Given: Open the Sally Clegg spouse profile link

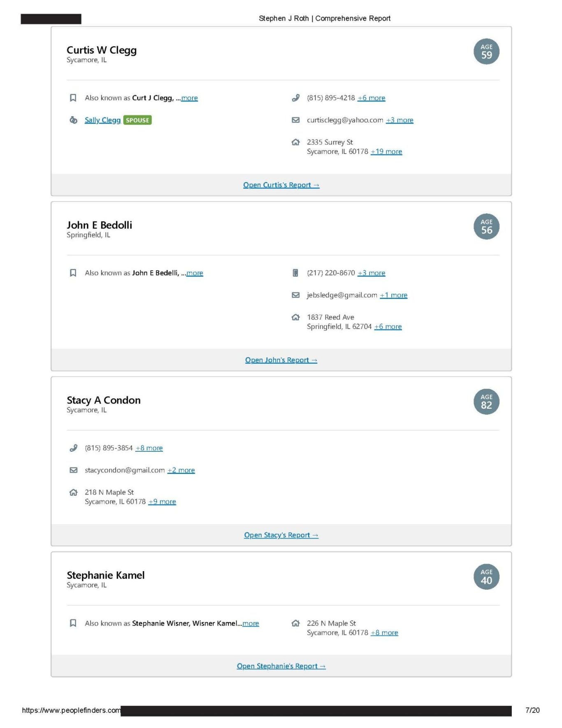Looking at the screenshot, I should (102, 120).
